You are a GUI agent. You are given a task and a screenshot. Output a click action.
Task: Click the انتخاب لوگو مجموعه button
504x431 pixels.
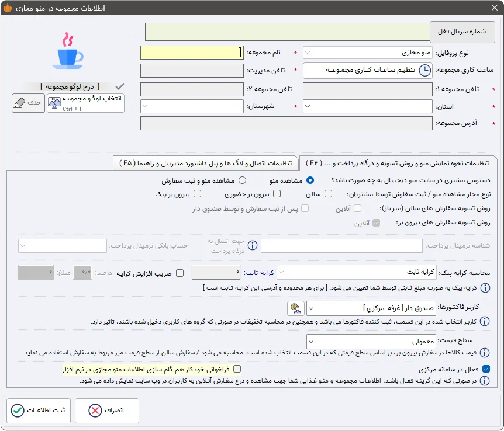click(x=85, y=103)
